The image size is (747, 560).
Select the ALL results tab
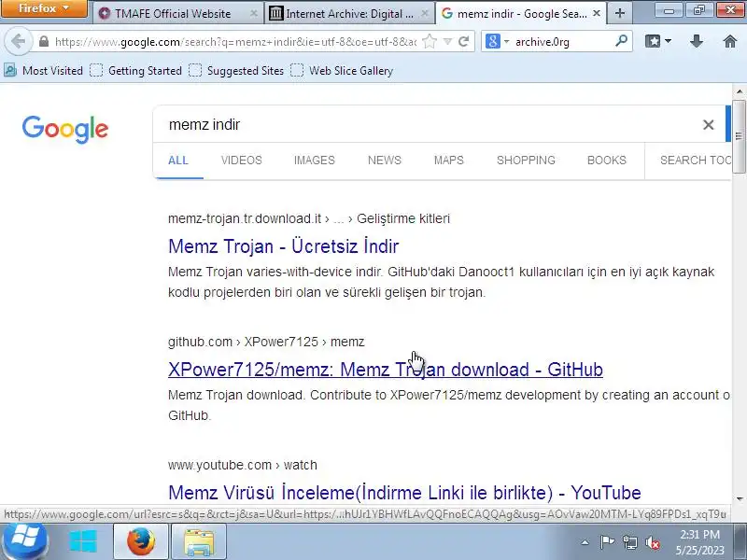click(x=178, y=161)
